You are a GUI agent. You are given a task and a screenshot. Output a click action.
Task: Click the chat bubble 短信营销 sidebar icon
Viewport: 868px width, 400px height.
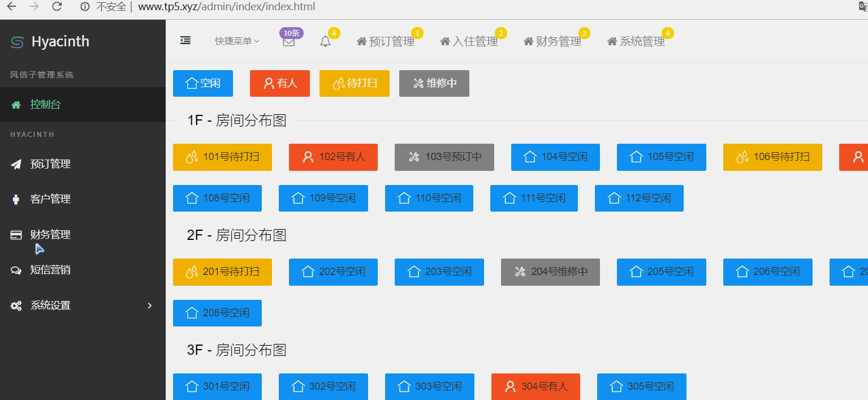pyautogui.click(x=16, y=270)
